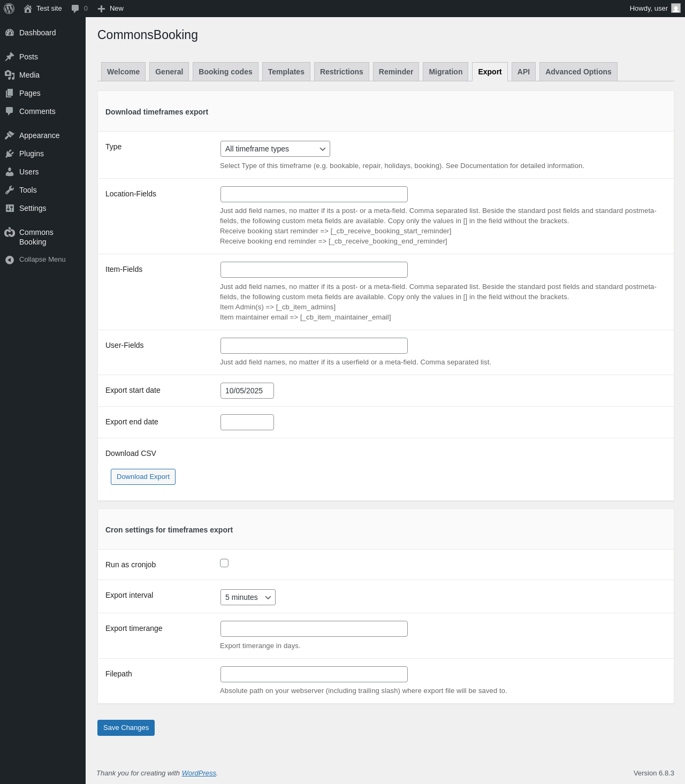Focus the Export end date field
The width and height of the screenshot is (685, 784).
pyautogui.click(x=247, y=422)
